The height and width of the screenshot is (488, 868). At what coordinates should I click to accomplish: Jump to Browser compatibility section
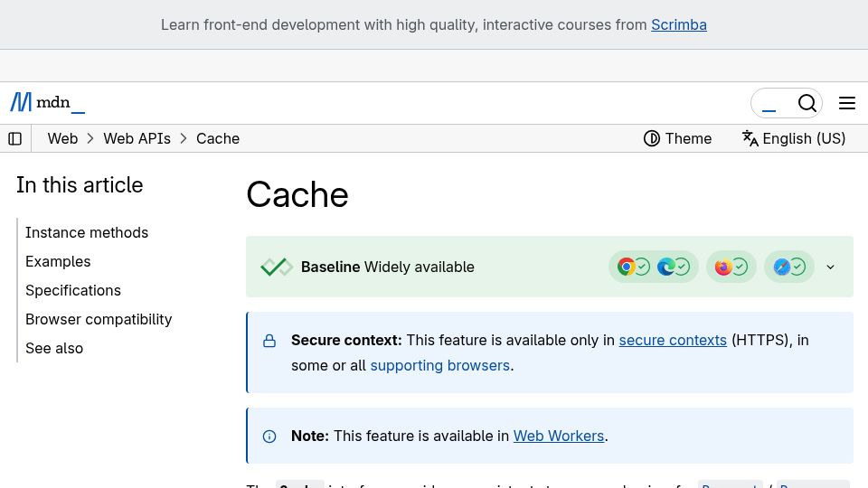99,319
